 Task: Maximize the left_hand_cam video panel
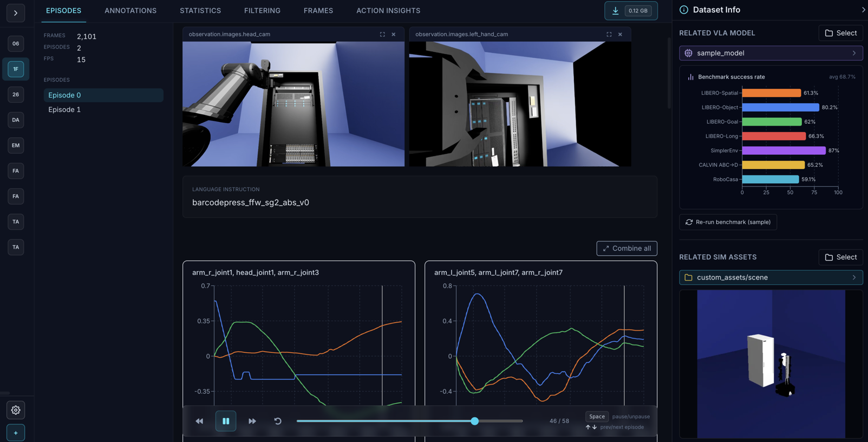609,34
